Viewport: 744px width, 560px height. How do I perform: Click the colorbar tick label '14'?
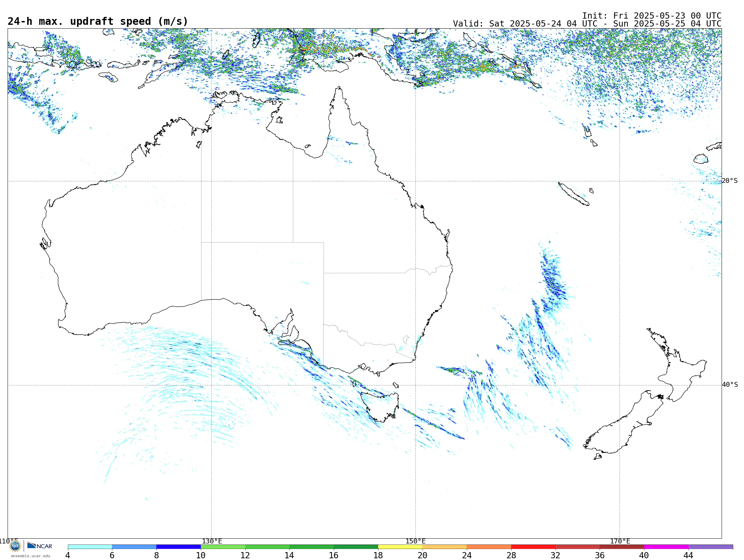tap(289, 556)
